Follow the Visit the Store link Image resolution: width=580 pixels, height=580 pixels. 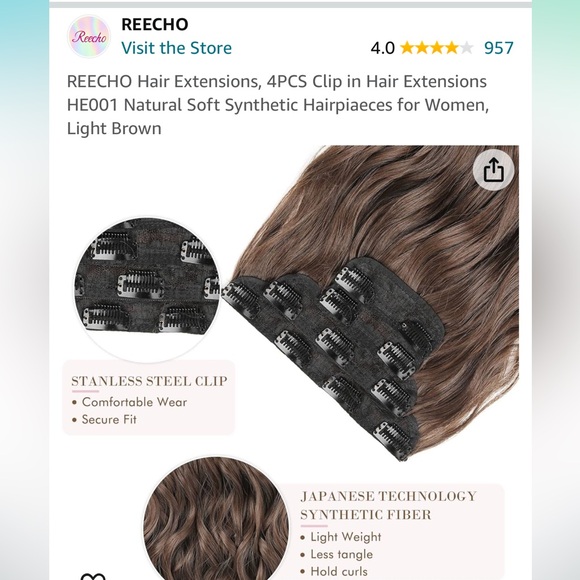[176, 48]
